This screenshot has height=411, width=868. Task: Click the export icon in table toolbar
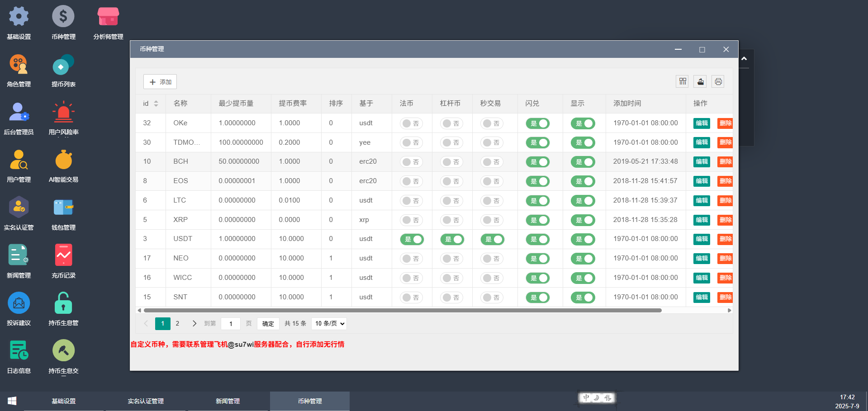(x=700, y=81)
